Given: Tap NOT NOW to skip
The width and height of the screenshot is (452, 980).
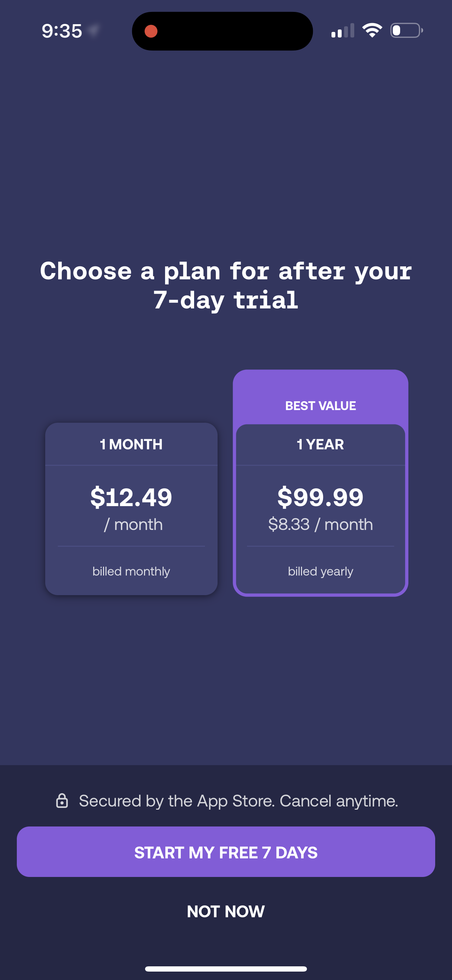Looking at the screenshot, I should (226, 912).
